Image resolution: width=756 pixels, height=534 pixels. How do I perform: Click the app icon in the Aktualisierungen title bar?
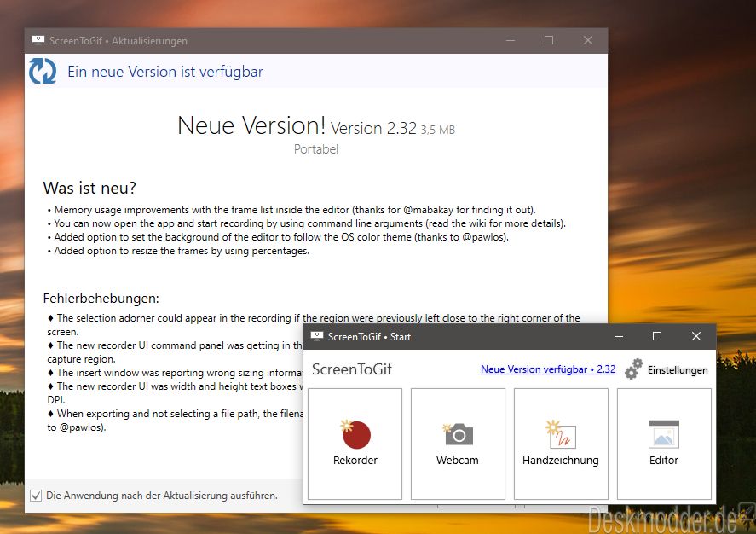point(38,40)
